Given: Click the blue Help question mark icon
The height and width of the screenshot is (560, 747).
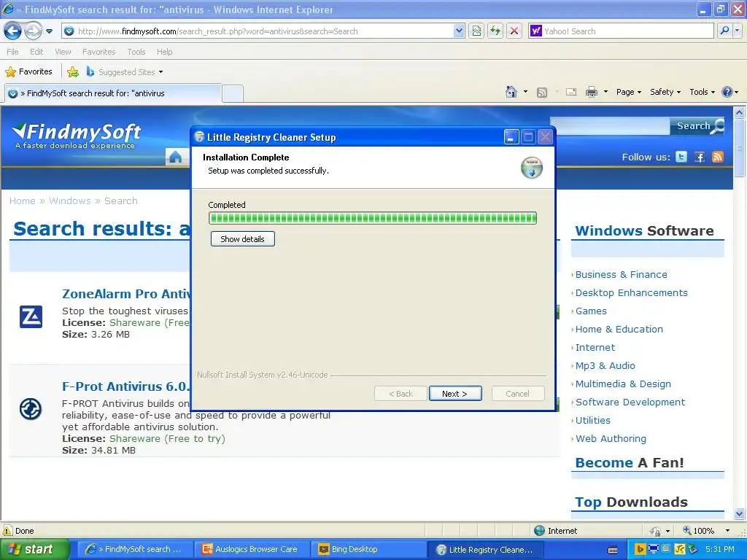Looking at the screenshot, I should pos(727,92).
